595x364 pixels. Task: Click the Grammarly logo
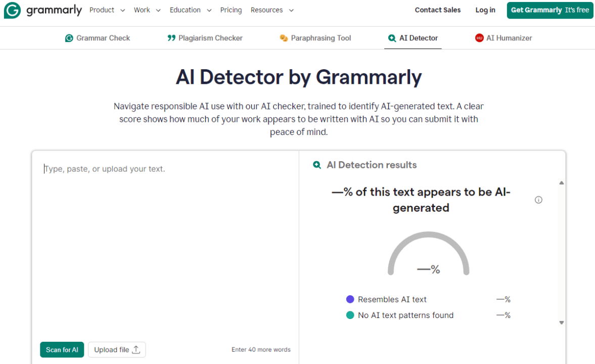tap(42, 10)
